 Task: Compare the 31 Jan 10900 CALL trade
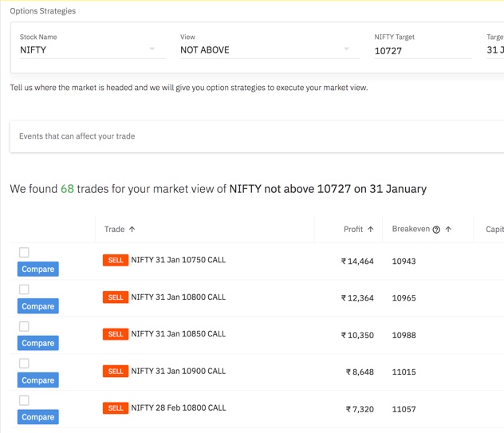pos(38,380)
